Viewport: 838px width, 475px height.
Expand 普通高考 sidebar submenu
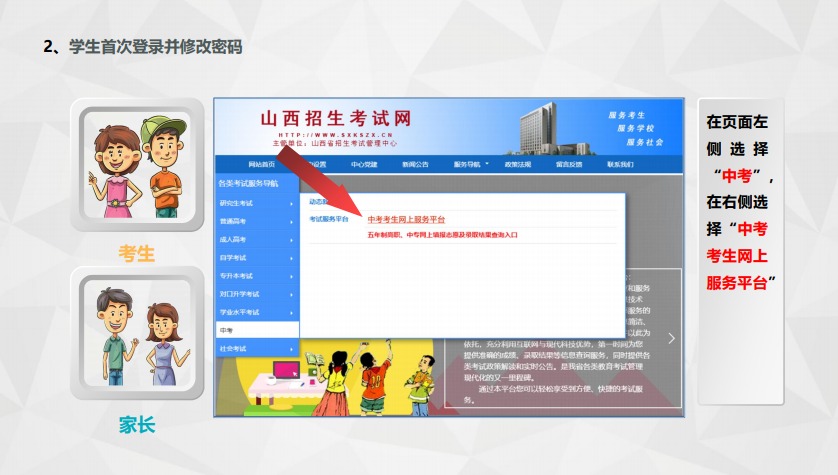257,221
